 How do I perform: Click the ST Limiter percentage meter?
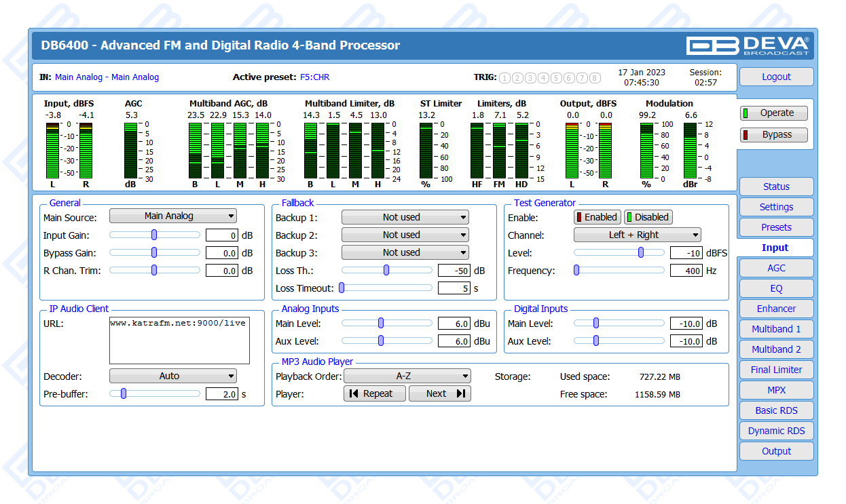[x=425, y=151]
